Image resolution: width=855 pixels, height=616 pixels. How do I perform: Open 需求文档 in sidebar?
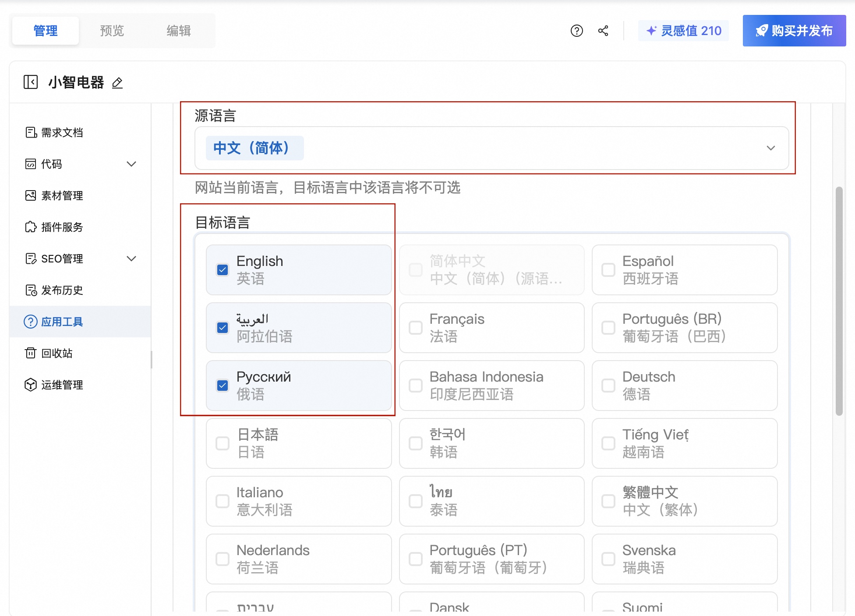coord(80,132)
